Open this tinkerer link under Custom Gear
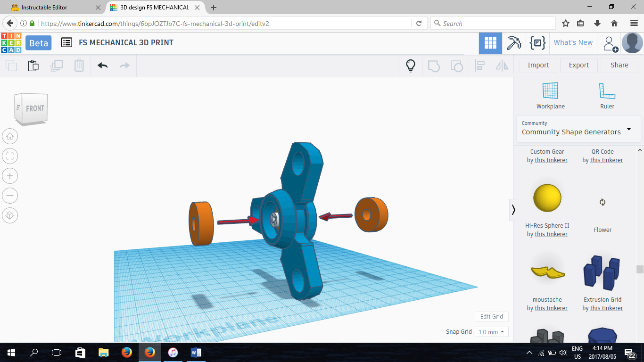644x362 pixels. (551, 160)
